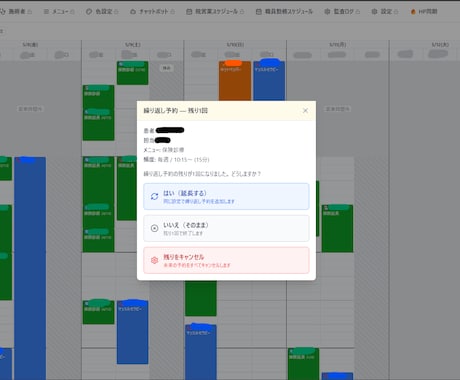Screen dimensions: 460x380
Task: Click the 5/10(日) date header
Action: coord(235,45)
